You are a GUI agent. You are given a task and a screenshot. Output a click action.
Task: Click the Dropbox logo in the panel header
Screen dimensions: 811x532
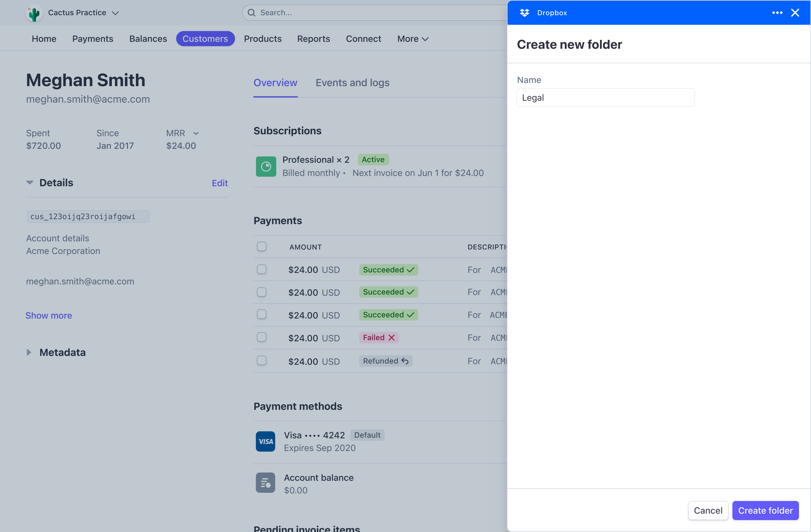tap(524, 13)
